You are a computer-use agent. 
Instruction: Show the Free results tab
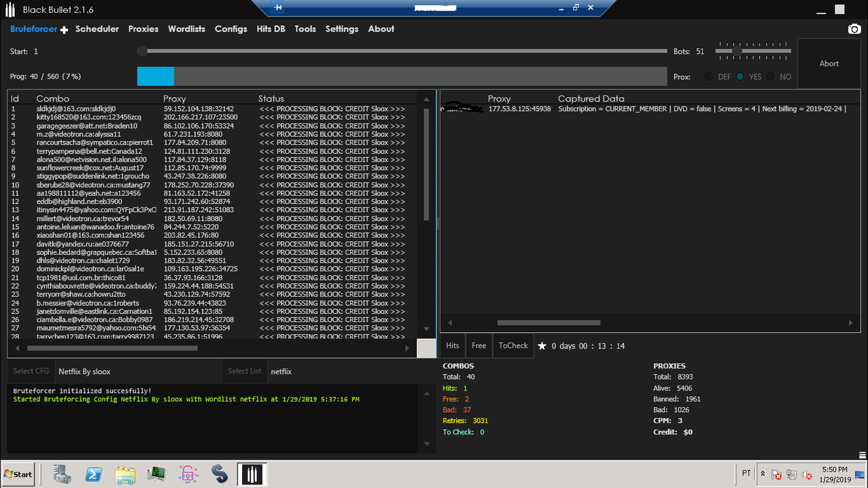tap(479, 346)
